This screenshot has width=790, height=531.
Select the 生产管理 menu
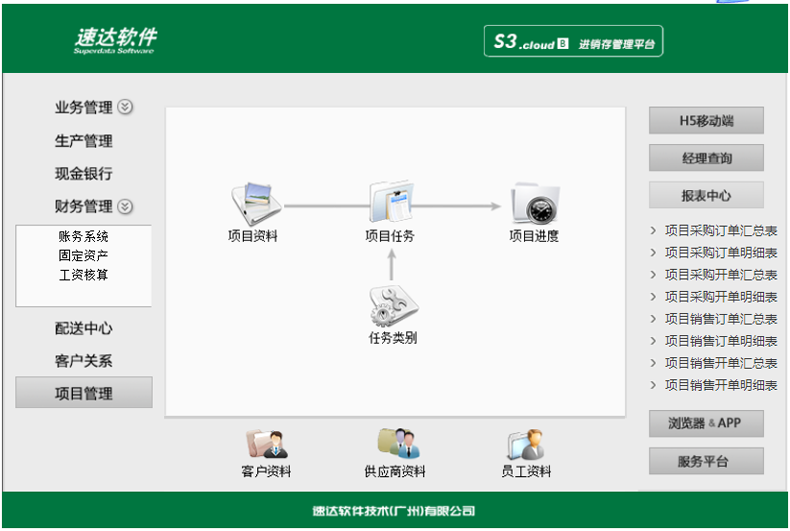(84, 141)
